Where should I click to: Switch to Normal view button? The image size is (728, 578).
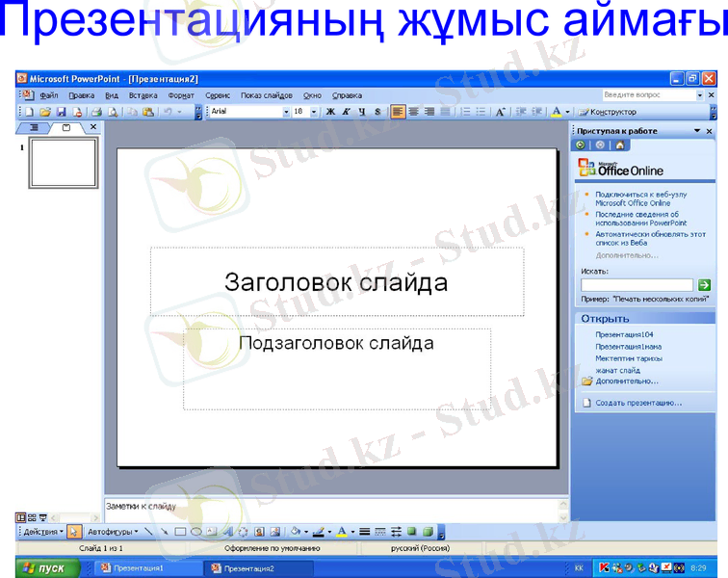[x=21, y=517]
